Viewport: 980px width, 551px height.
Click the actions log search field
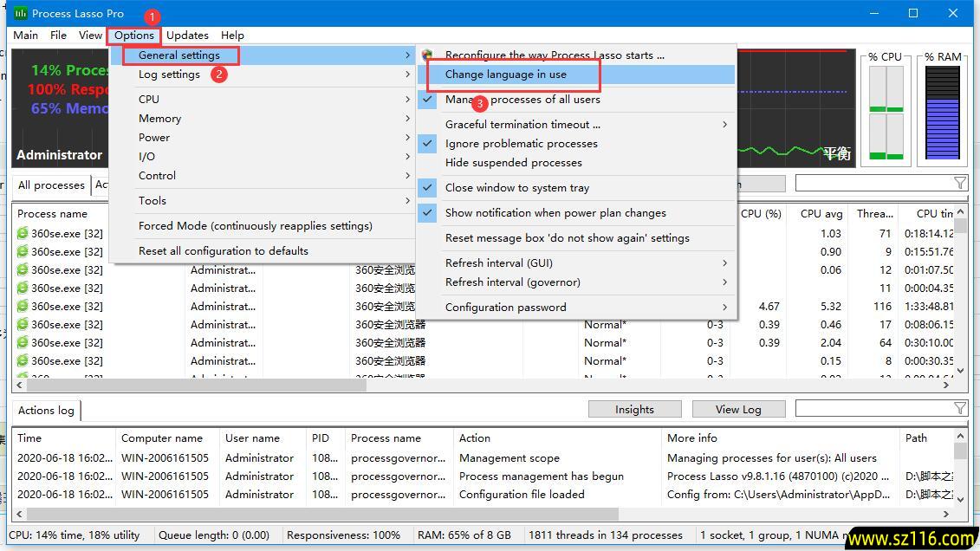click(x=873, y=408)
